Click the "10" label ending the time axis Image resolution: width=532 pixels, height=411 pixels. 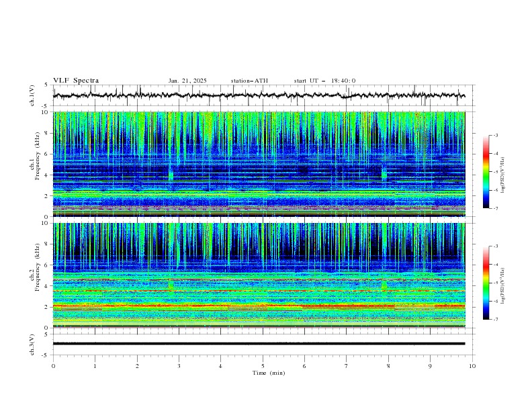tap(472, 366)
